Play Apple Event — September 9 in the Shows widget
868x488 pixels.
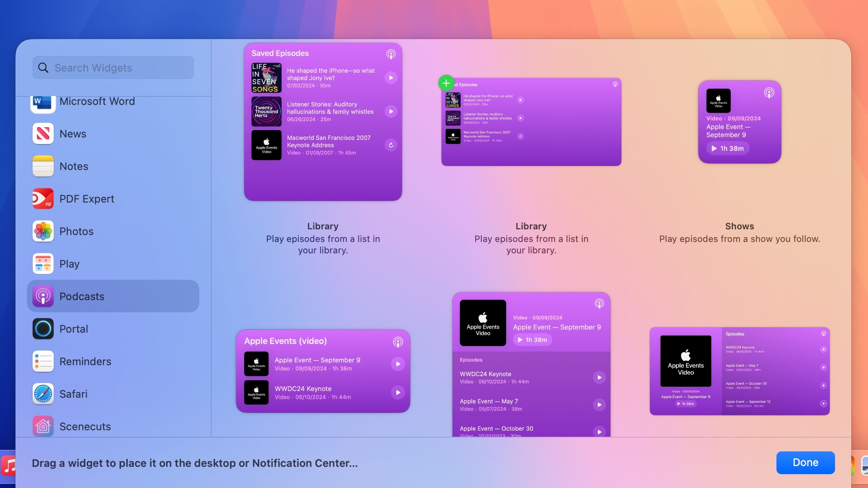coord(727,148)
